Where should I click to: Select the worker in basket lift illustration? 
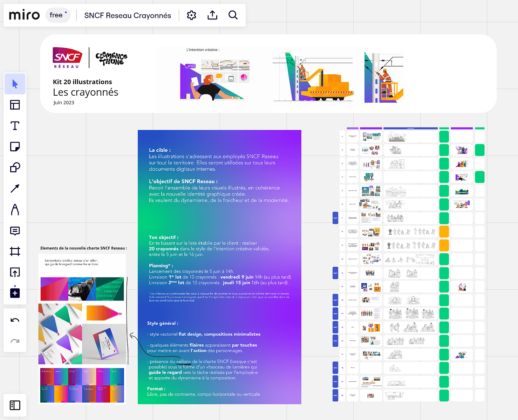[384, 77]
